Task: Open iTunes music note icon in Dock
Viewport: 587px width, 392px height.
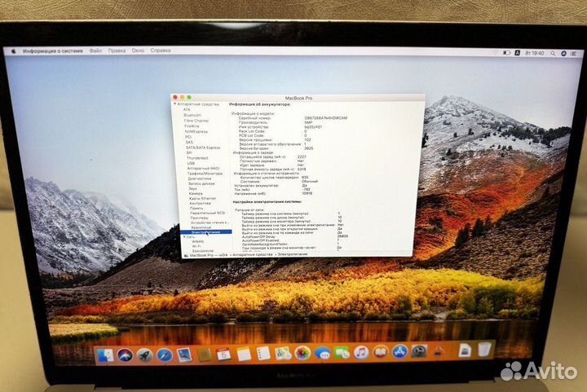Action: click(x=361, y=352)
